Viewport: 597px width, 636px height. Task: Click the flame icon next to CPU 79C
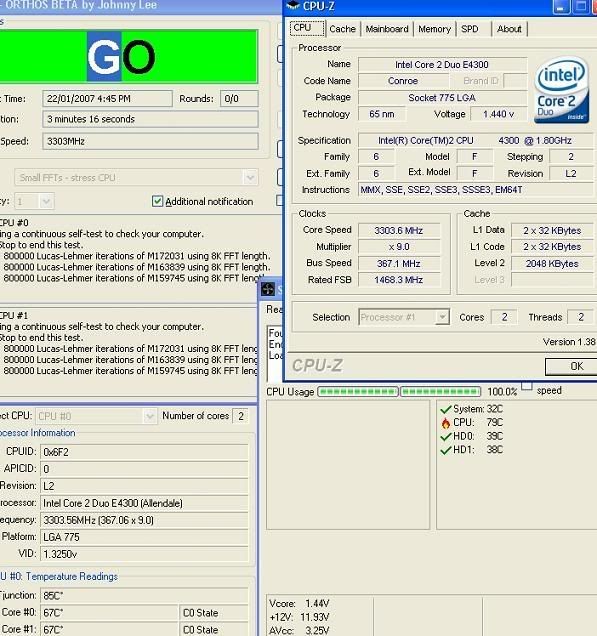click(x=446, y=423)
